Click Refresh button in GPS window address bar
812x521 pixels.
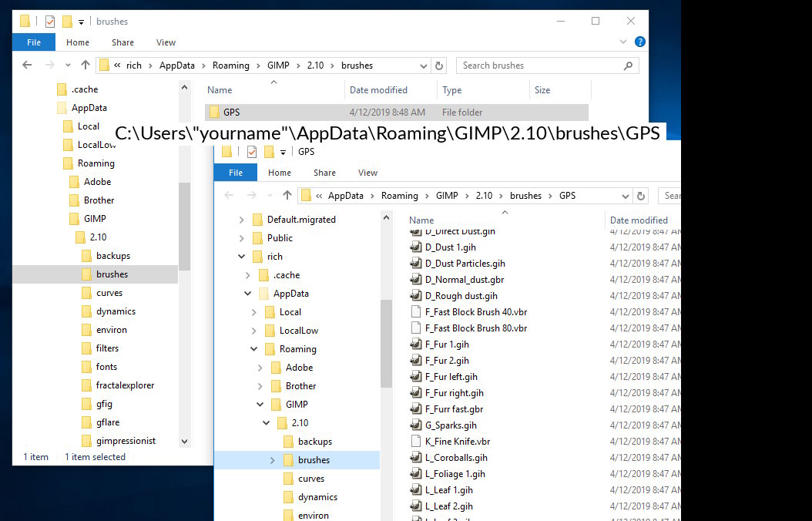tap(641, 196)
